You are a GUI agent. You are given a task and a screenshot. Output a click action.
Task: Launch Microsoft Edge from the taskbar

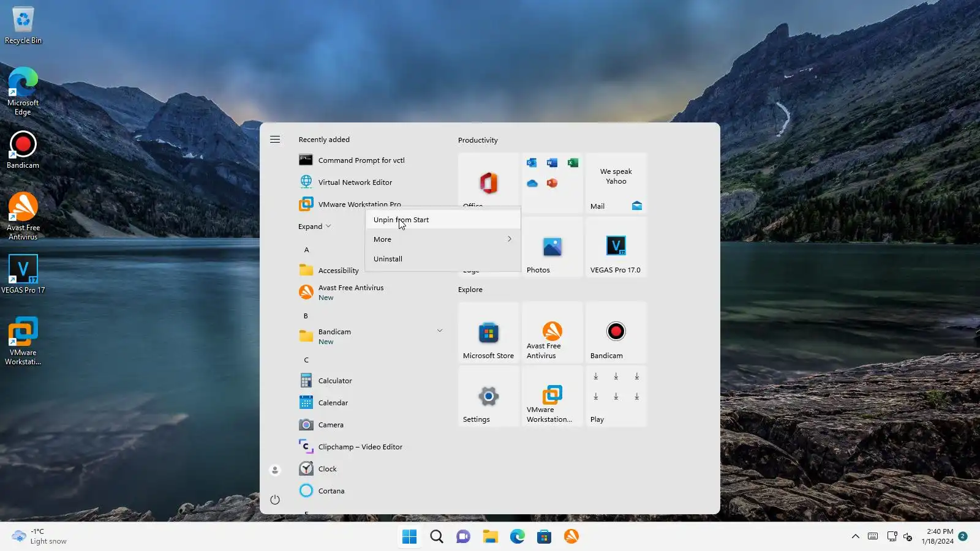tap(518, 536)
